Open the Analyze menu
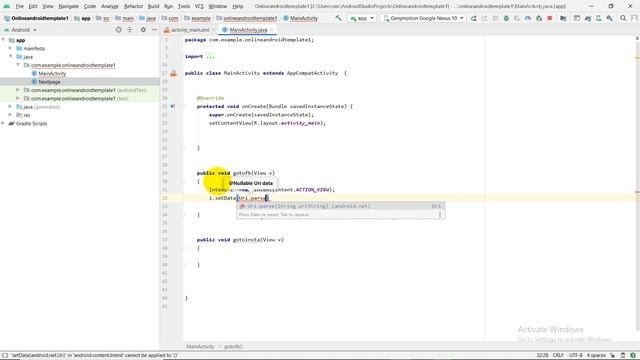Viewport: 640px width, 360px height. [x=110, y=7]
